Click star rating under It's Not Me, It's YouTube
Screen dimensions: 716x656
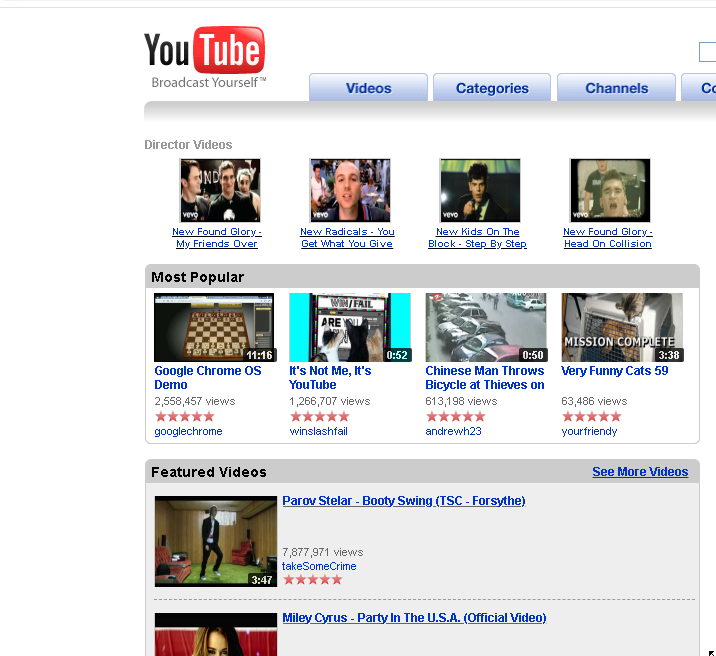pyautogui.click(x=320, y=416)
